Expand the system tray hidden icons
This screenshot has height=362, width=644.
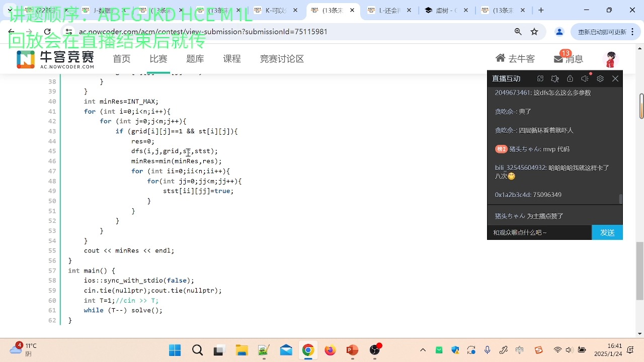tap(423, 350)
